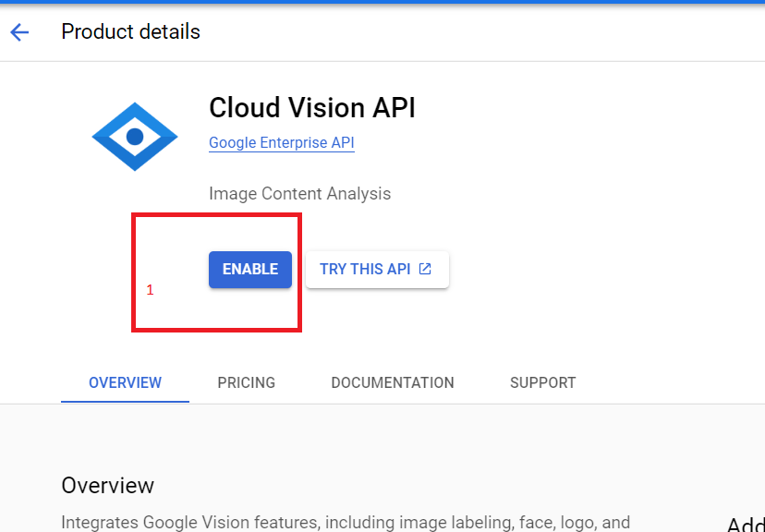Viewport: 765px width, 532px height.
Task: Switch to the PRICING tab
Action: tap(246, 382)
